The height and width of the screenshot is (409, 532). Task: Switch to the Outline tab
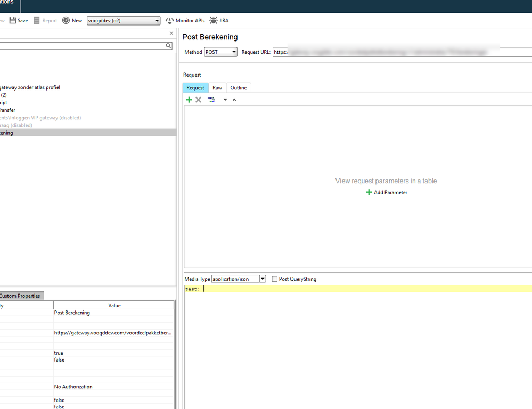(x=239, y=88)
